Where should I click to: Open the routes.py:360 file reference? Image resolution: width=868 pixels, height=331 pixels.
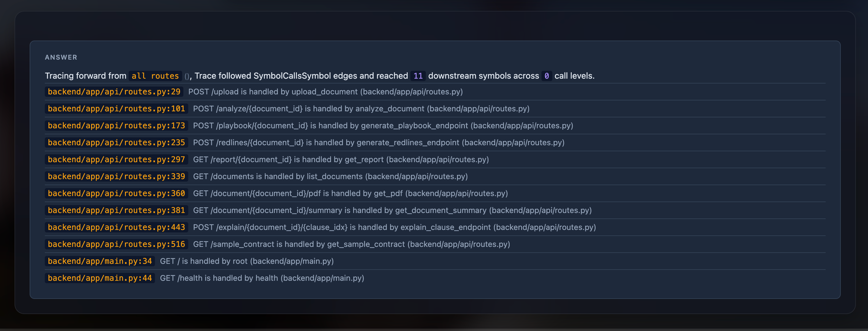click(x=116, y=193)
